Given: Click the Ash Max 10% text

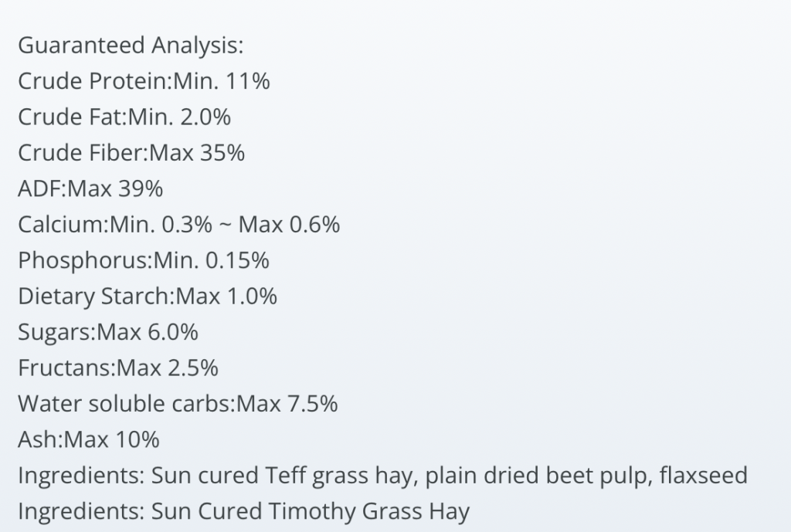Looking at the screenshot, I should point(89,439).
